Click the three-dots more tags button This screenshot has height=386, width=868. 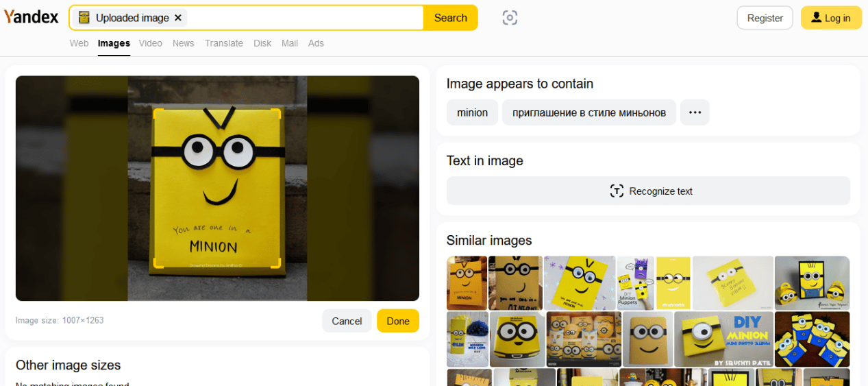click(x=695, y=112)
